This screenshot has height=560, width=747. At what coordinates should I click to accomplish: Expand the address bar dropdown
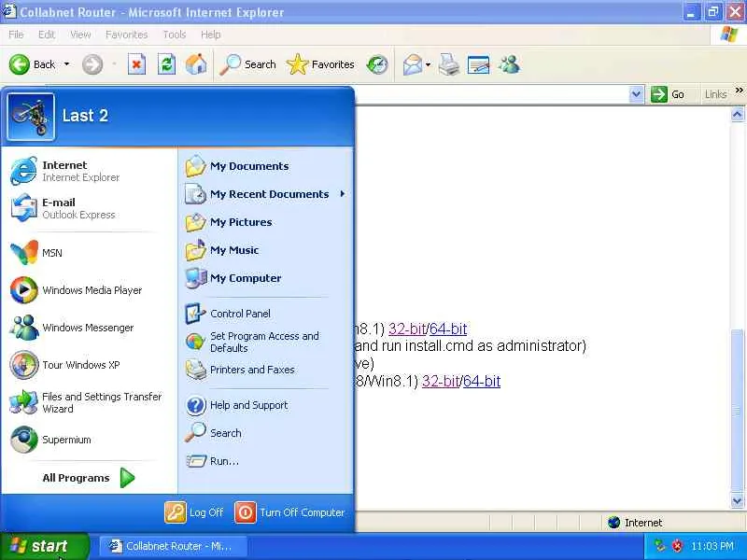[x=636, y=94]
